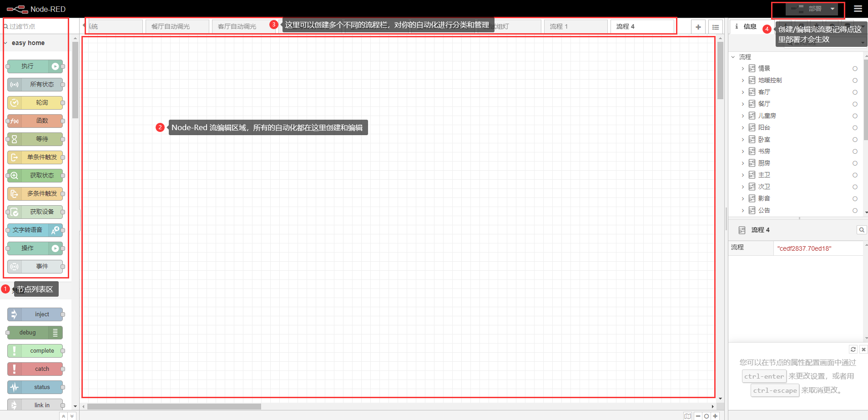The height and width of the screenshot is (420, 868).
Task: Add a new flow tab with plus
Action: (x=698, y=27)
